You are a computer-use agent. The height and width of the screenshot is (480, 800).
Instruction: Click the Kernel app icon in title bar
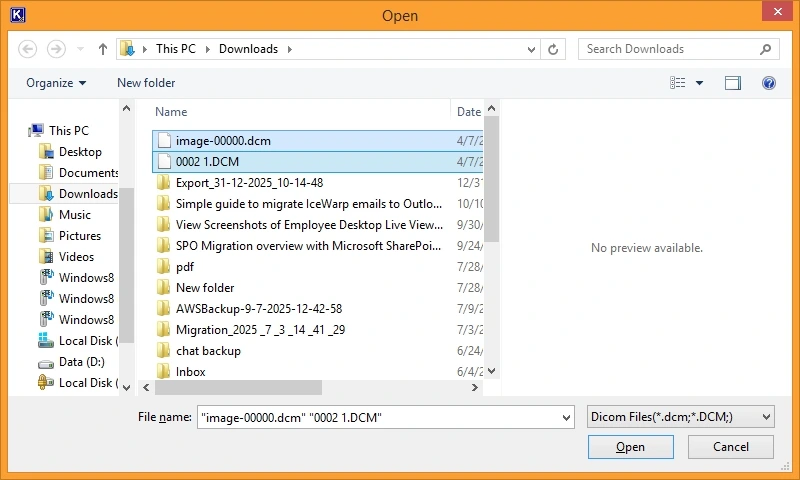pos(17,15)
